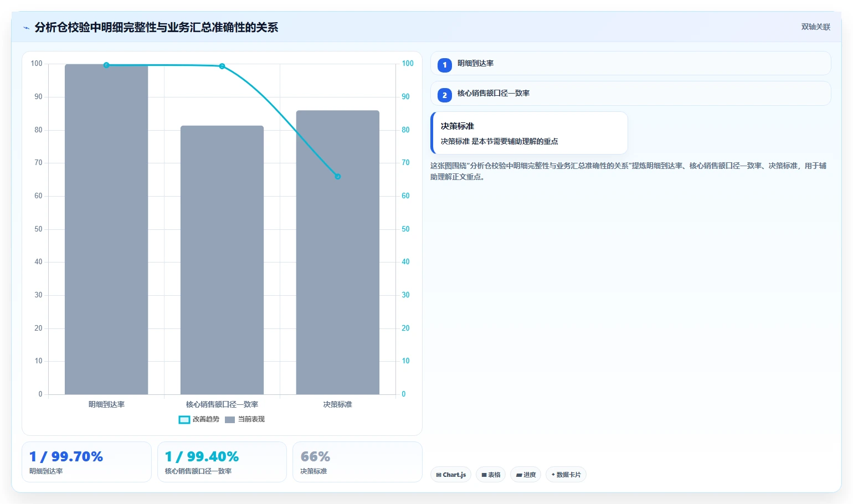Select numbered badge 2 for 核心销售额口径一致率
The height and width of the screenshot is (504, 853).
click(x=444, y=95)
